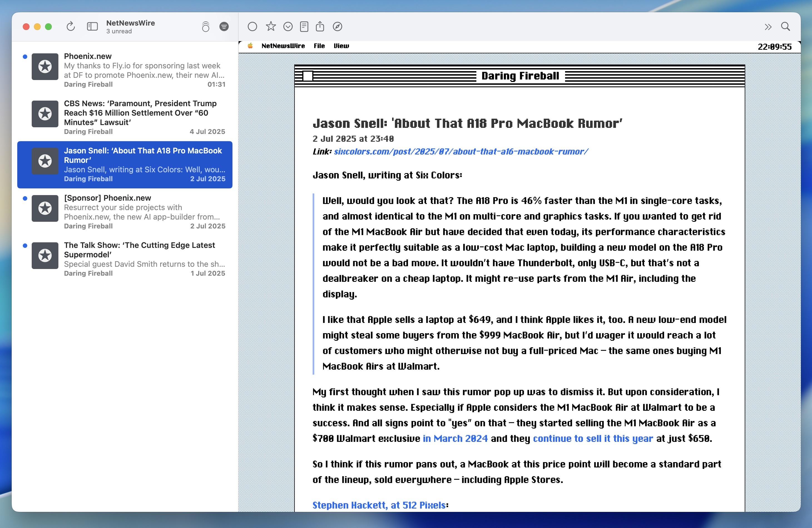Mark article as unread circle icon
The width and height of the screenshot is (812, 528).
point(252,26)
